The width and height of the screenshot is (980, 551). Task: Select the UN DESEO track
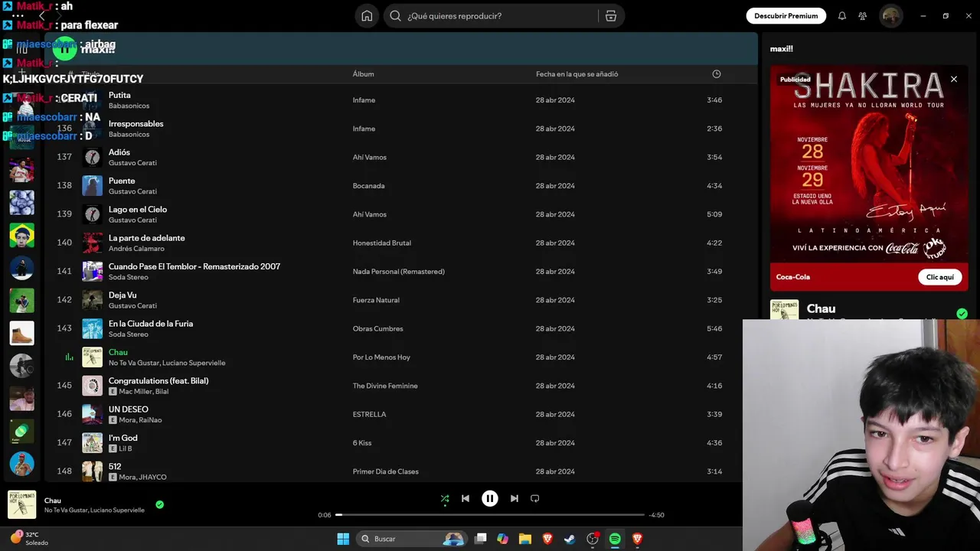[129, 409]
